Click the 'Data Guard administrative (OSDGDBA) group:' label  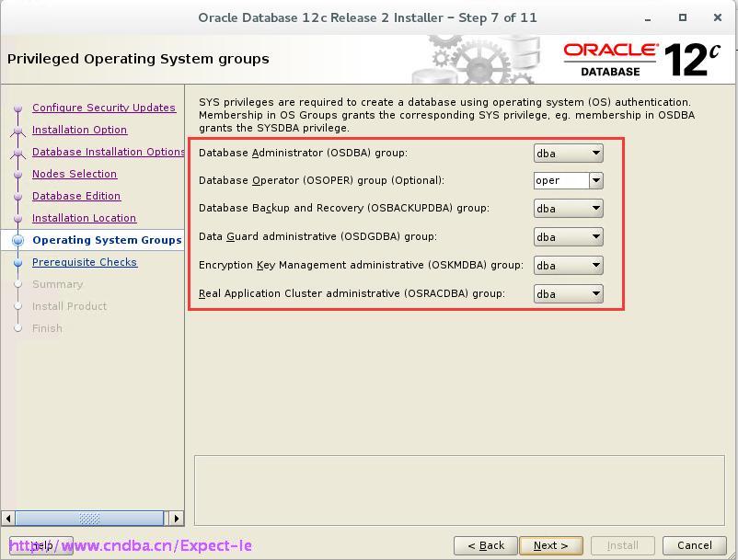317,236
